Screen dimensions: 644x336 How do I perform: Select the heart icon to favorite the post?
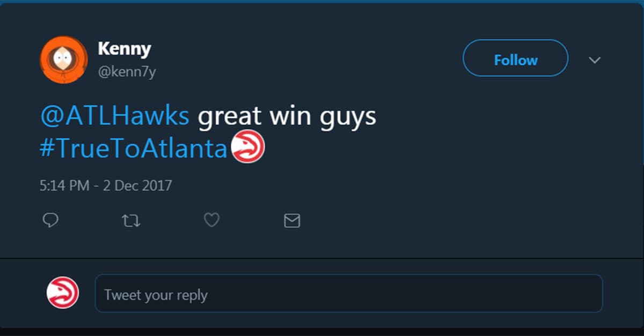[x=211, y=220]
